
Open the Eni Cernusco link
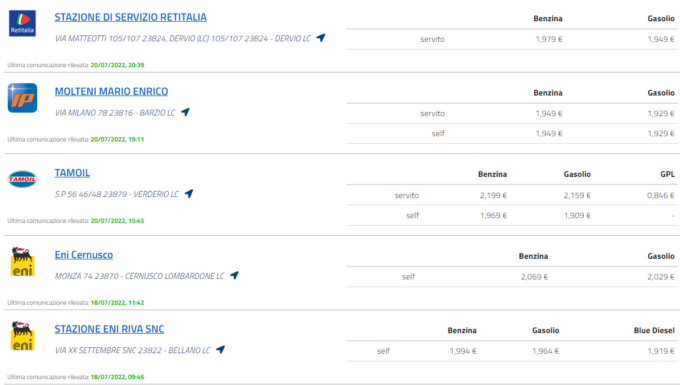pos(84,255)
